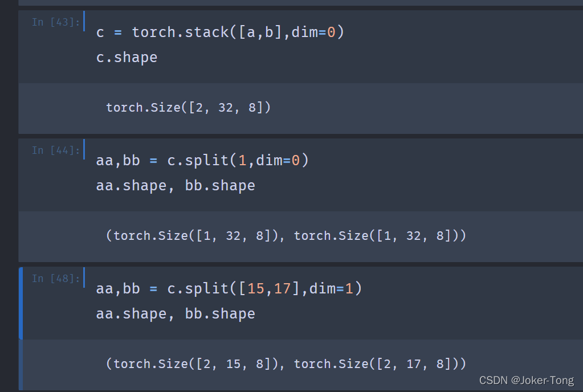Click the aa.shape, bb.shape line in cell 48
The height and width of the screenshot is (392, 583).
pyautogui.click(x=176, y=314)
